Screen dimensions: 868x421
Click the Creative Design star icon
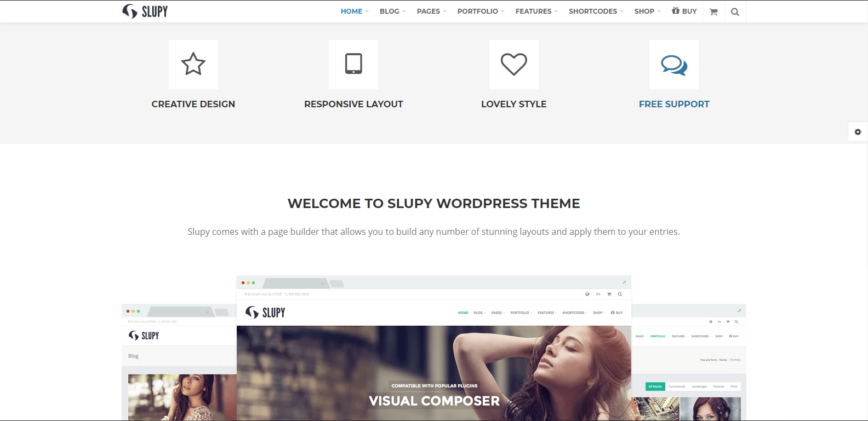pos(193,64)
